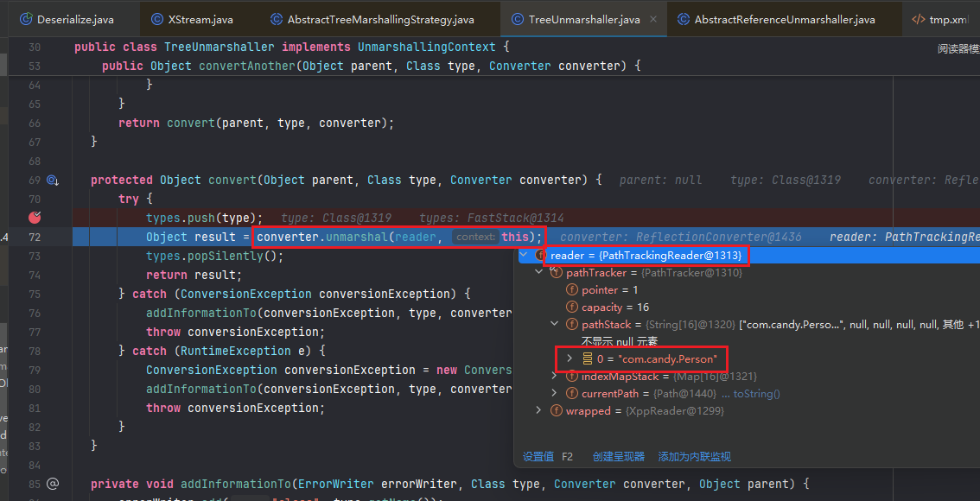Click the field icon beside currentPath
The height and width of the screenshot is (501, 980).
[571, 394]
